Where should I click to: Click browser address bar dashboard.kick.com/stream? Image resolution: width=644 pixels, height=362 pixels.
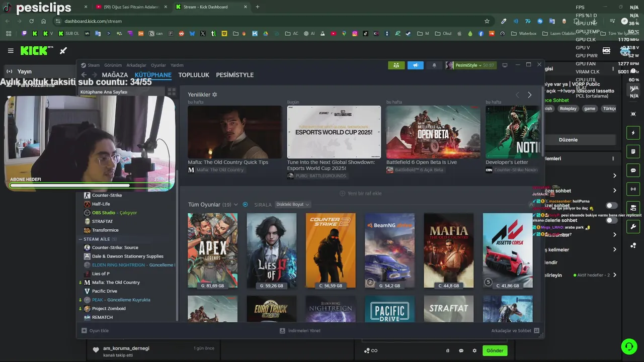[x=272, y=21]
